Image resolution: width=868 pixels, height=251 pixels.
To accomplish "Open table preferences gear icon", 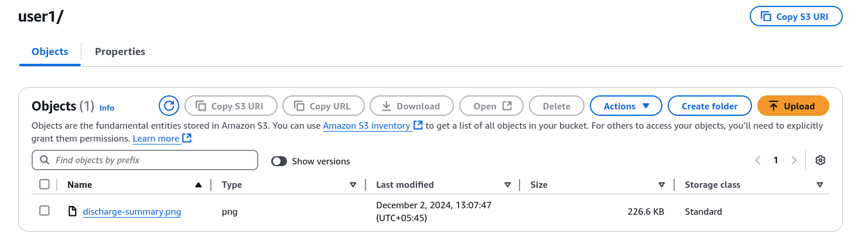I will coord(820,160).
